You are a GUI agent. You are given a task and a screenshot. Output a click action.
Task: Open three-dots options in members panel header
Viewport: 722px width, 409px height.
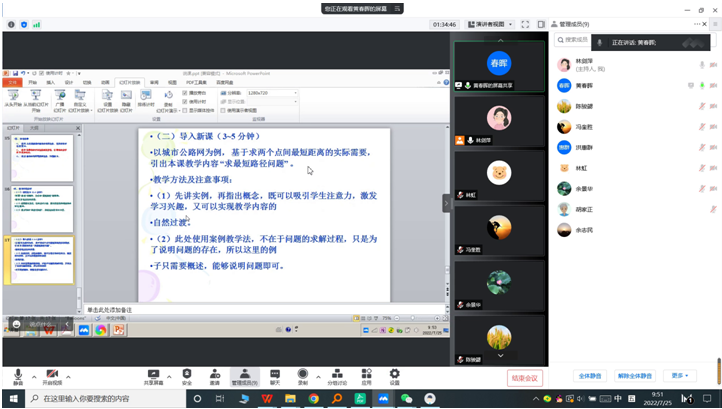(697, 24)
